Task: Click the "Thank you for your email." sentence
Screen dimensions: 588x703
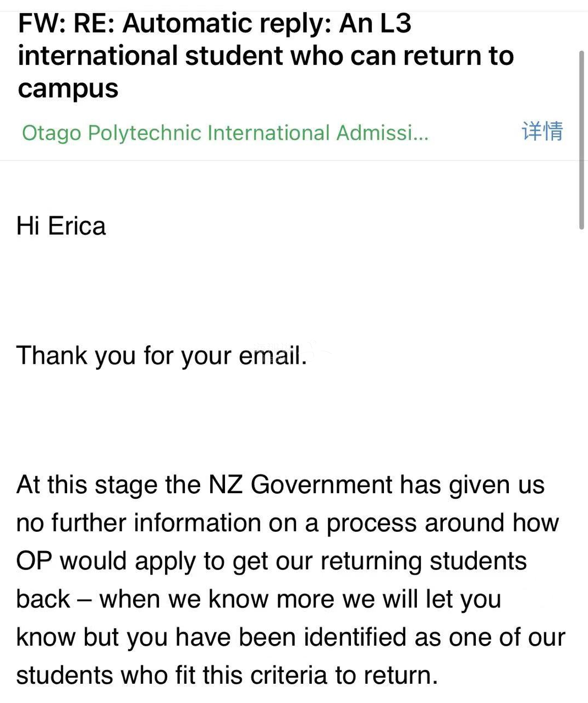Action: (161, 356)
